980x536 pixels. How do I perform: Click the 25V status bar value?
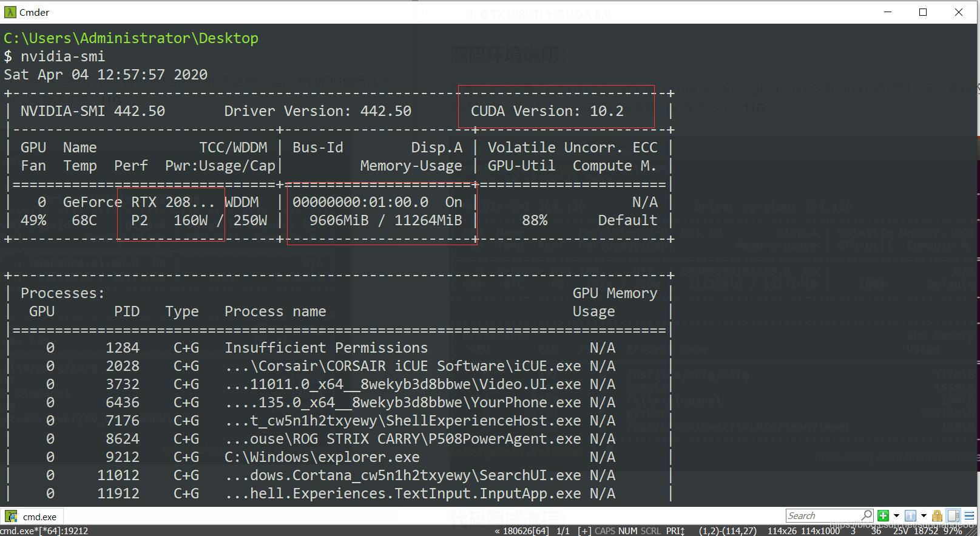coord(901,531)
